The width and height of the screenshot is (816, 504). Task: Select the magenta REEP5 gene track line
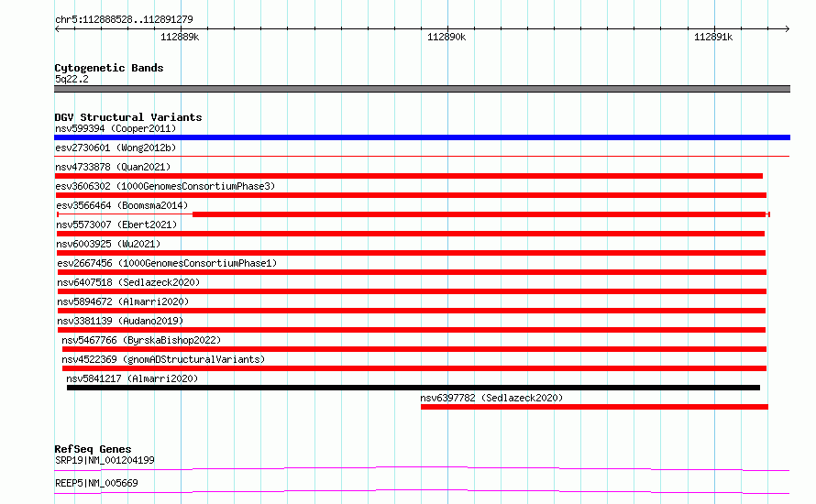point(422,491)
